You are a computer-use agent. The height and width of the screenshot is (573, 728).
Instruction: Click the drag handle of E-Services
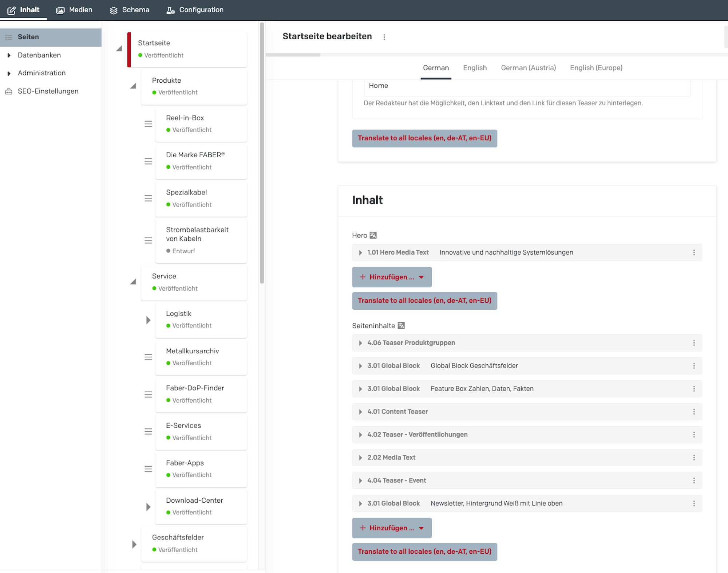coord(148,432)
